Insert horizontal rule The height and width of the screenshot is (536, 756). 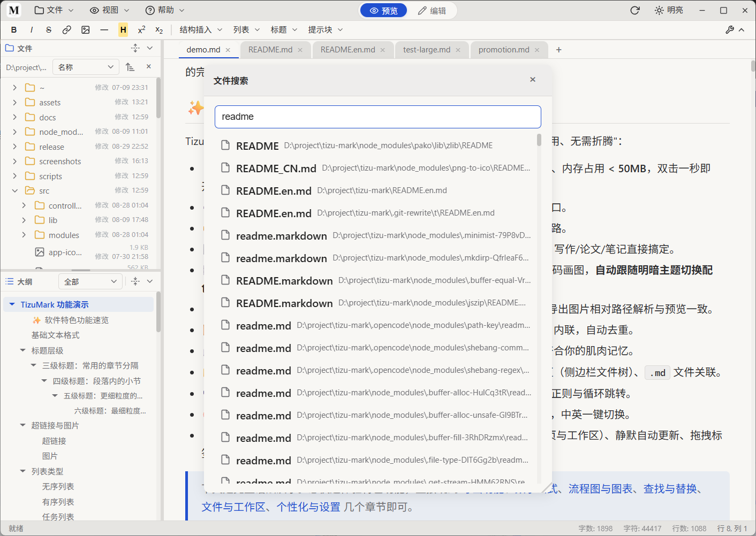[104, 30]
